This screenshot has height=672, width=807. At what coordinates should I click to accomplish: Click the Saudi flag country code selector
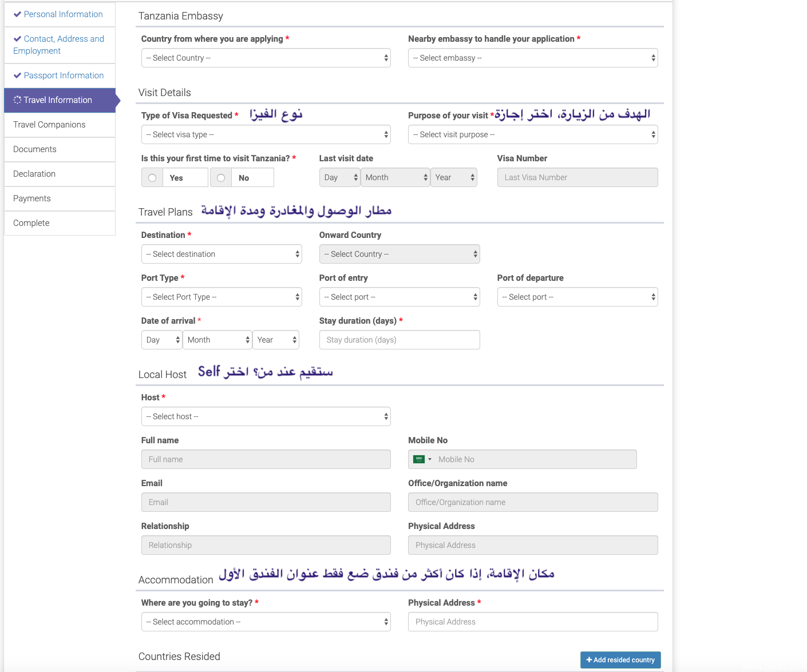[422, 459]
